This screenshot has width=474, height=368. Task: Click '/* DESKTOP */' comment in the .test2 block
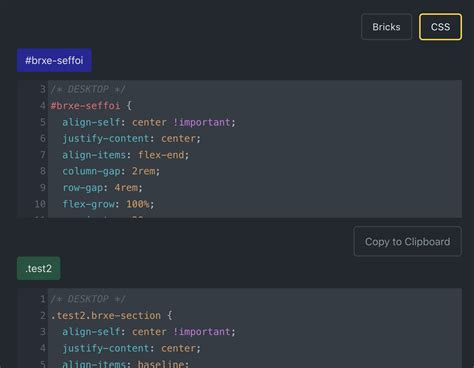tap(88, 299)
